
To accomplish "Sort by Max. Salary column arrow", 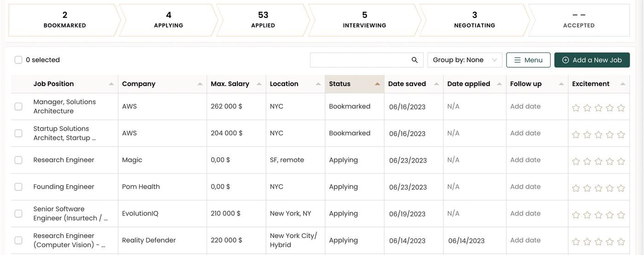I will pos(259,84).
